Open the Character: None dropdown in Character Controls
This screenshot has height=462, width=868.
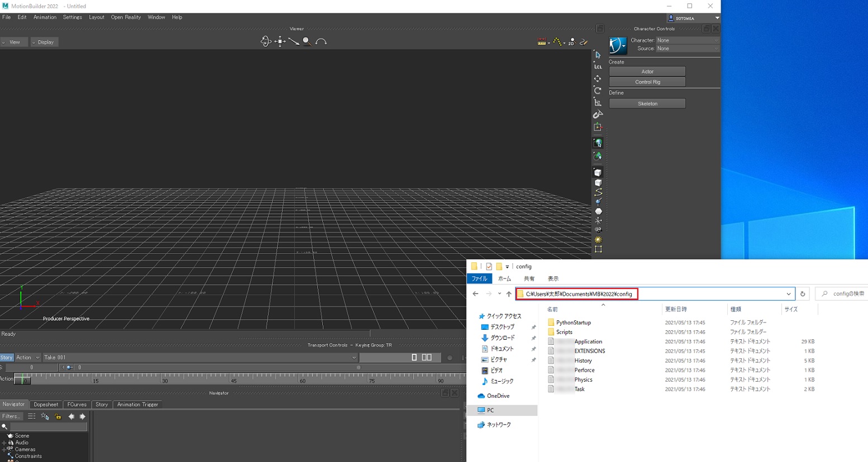(x=688, y=40)
